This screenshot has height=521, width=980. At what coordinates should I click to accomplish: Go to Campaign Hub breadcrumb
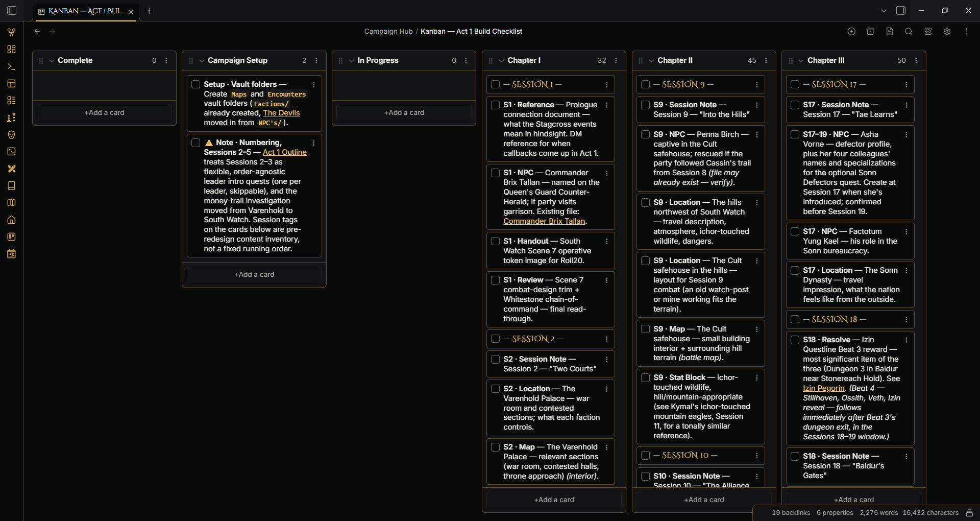(x=388, y=31)
